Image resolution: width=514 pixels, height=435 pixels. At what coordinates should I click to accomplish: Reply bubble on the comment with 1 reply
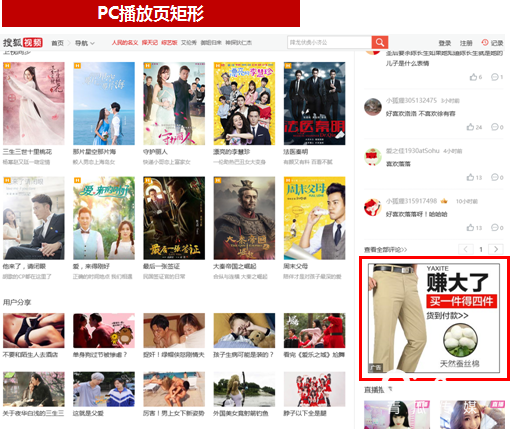pyautogui.click(x=495, y=77)
